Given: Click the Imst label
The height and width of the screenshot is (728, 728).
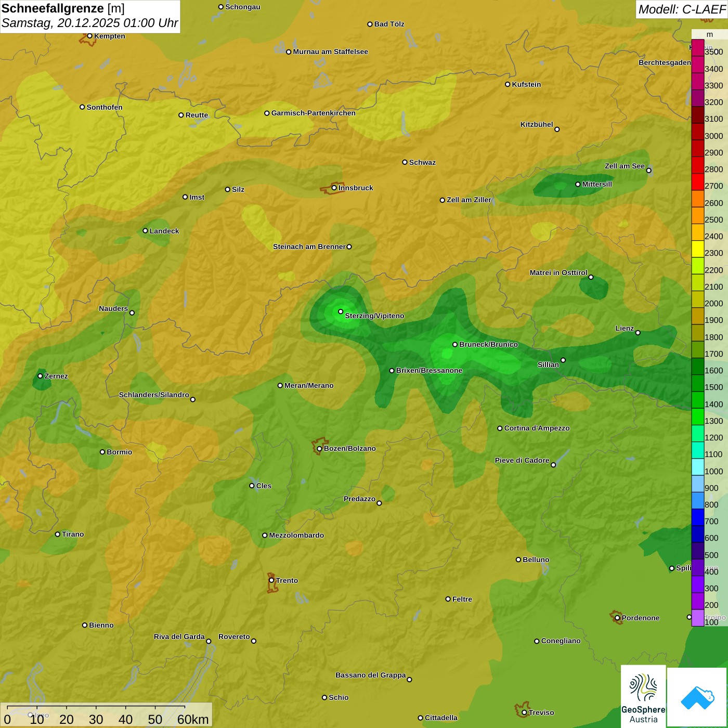Looking at the screenshot, I should pos(197,197).
